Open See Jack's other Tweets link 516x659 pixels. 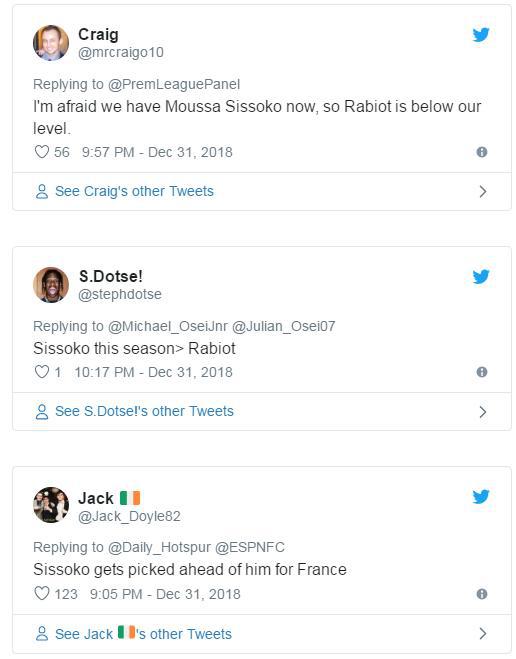pos(143,633)
